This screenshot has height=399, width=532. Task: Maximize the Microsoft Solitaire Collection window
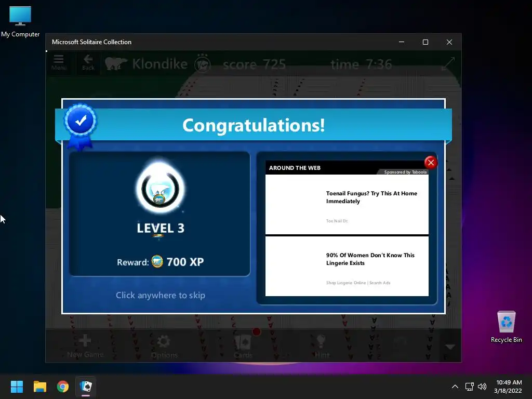tap(425, 42)
